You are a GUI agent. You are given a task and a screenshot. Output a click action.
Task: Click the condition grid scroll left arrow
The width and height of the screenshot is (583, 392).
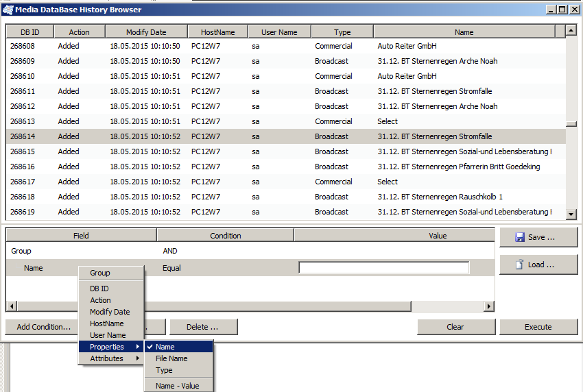coord(12,306)
